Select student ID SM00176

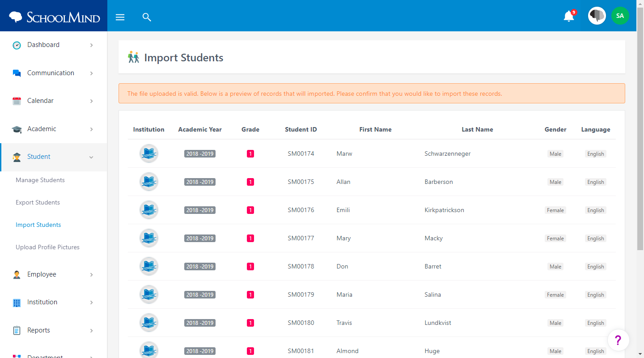(x=301, y=210)
